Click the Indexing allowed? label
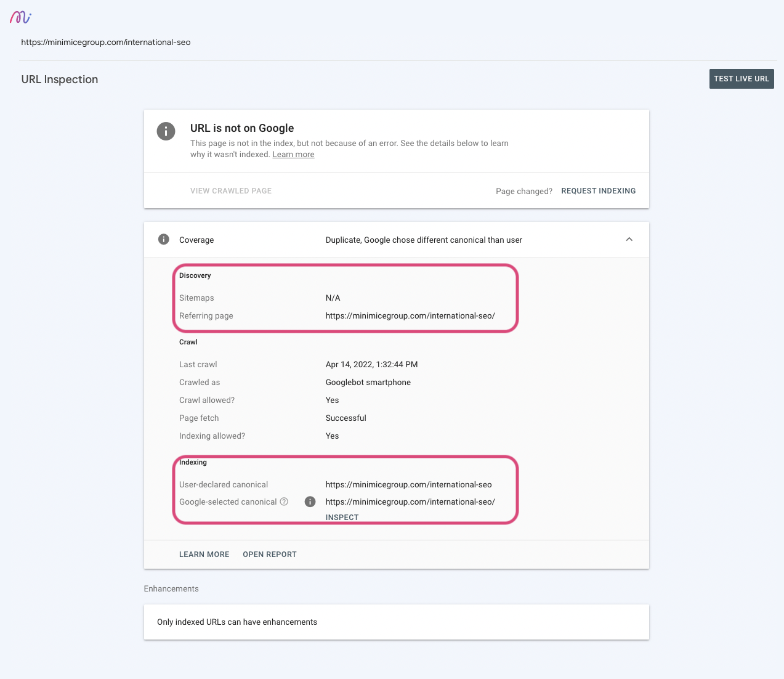Viewport: 784px width, 679px height. click(212, 436)
